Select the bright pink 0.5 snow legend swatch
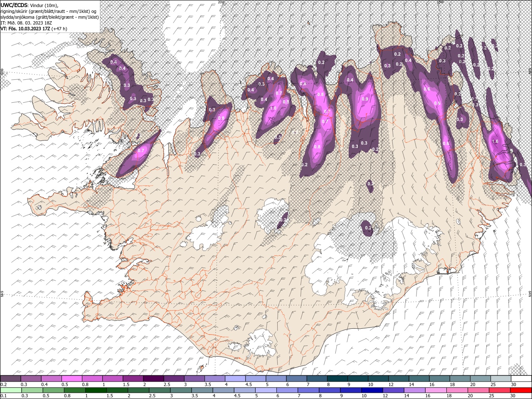Screen dimensions: 532x399 pyautogui.click(x=72, y=379)
